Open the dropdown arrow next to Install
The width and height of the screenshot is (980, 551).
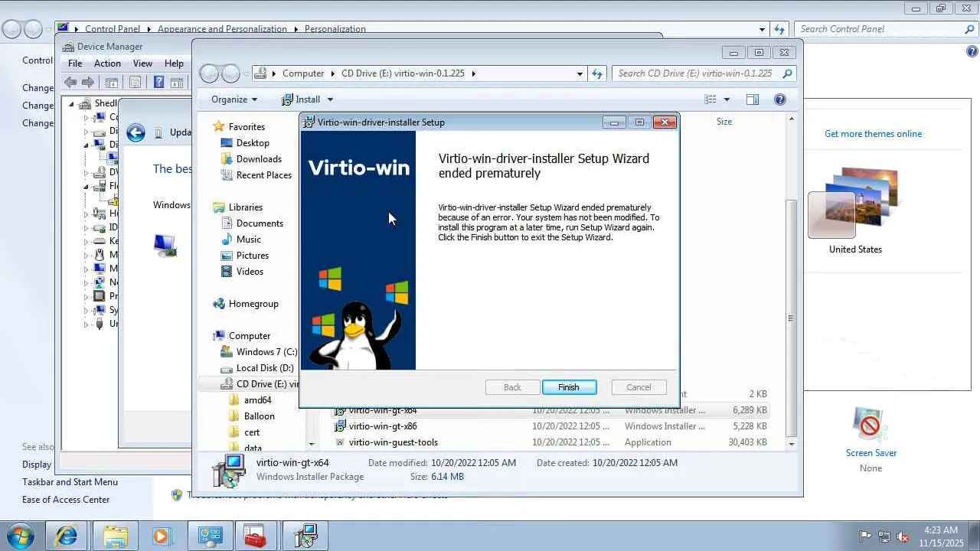tap(330, 99)
